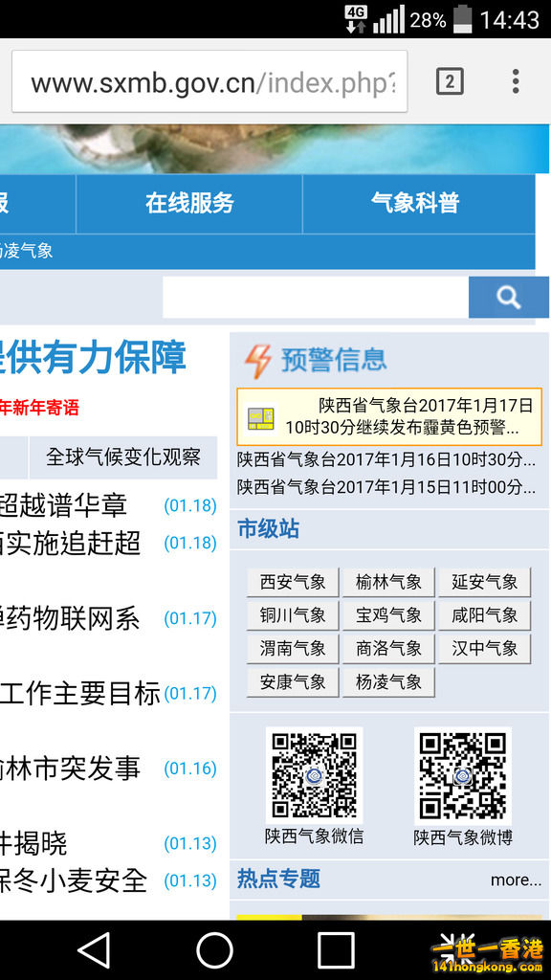
Task: Open the news item ending 揭晓
Action: click(x=33, y=844)
